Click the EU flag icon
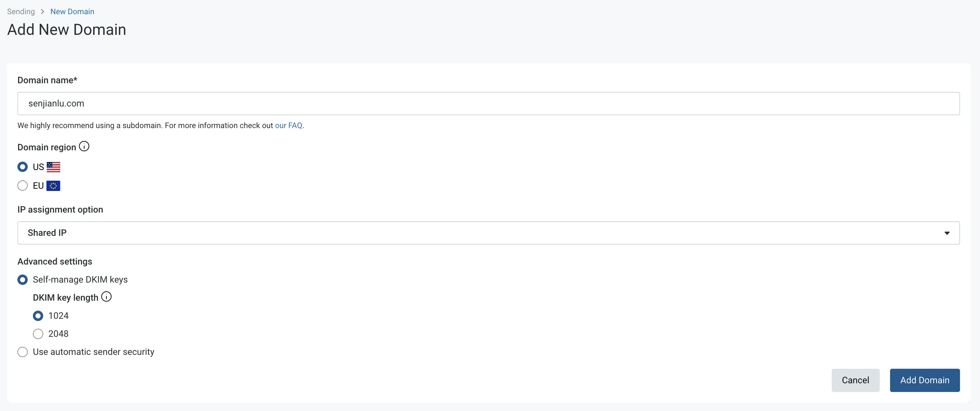 pyautogui.click(x=53, y=186)
